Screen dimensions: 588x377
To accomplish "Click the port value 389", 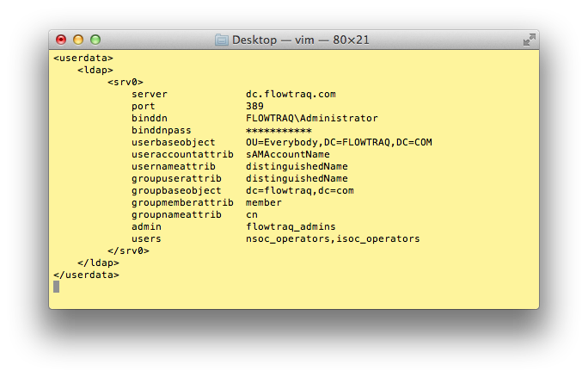I will coord(254,107).
